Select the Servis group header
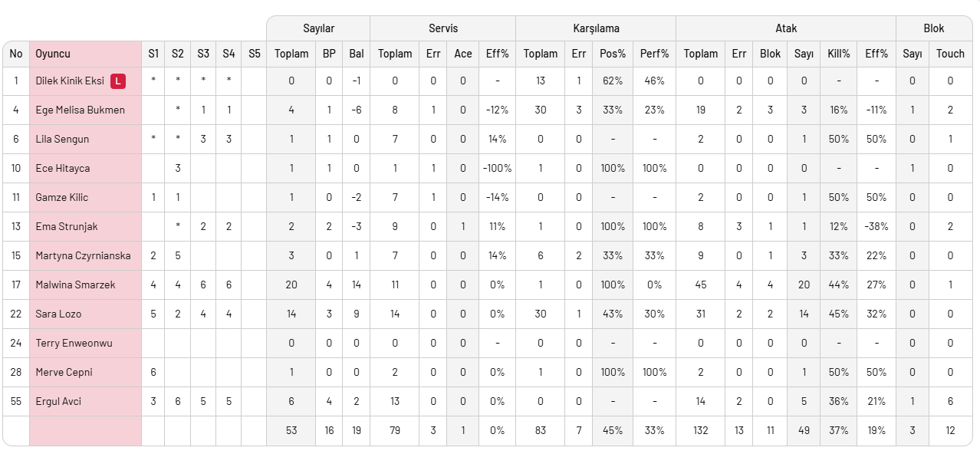The width and height of the screenshot is (980, 454). 442,28
